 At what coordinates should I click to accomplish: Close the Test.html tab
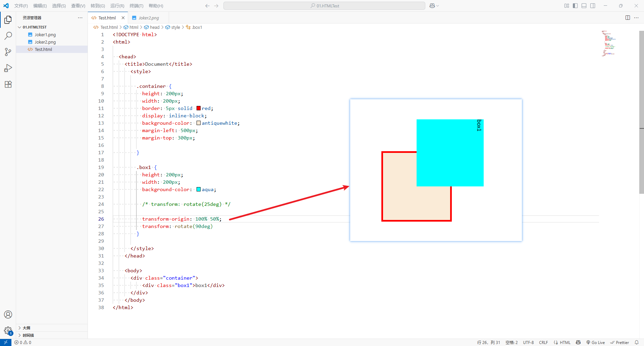(123, 18)
